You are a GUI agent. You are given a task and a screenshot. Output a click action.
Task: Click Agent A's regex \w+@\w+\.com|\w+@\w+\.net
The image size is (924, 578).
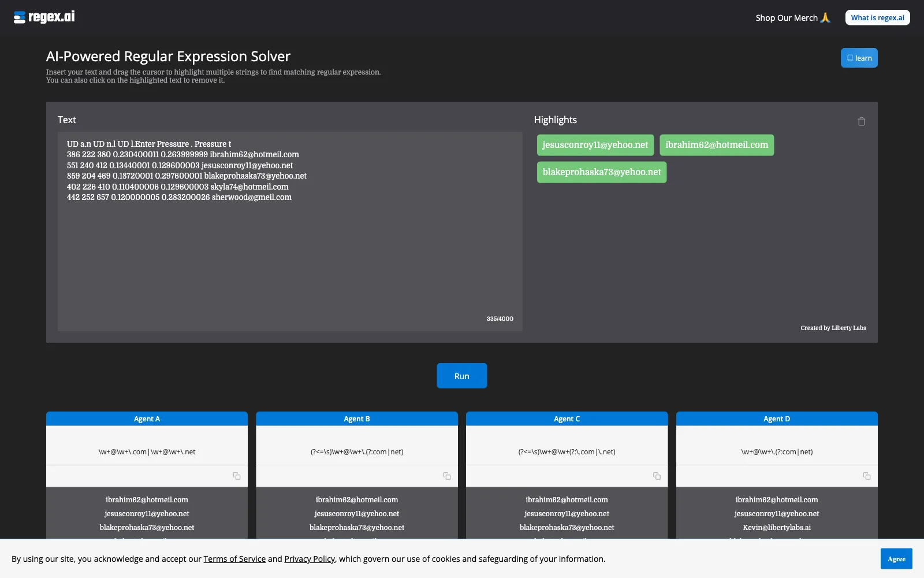click(147, 452)
